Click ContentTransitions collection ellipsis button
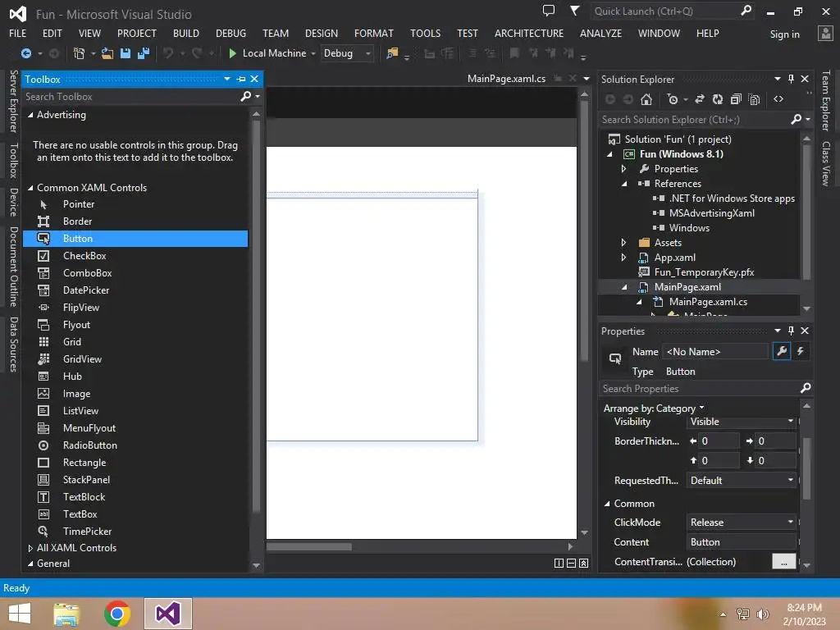 point(783,561)
